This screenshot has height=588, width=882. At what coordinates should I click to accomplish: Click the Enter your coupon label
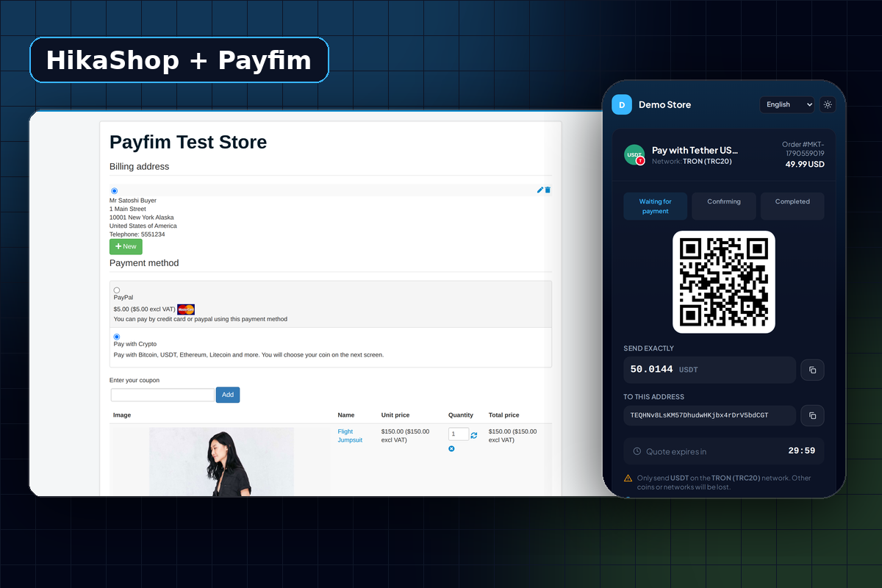[135, 381]
